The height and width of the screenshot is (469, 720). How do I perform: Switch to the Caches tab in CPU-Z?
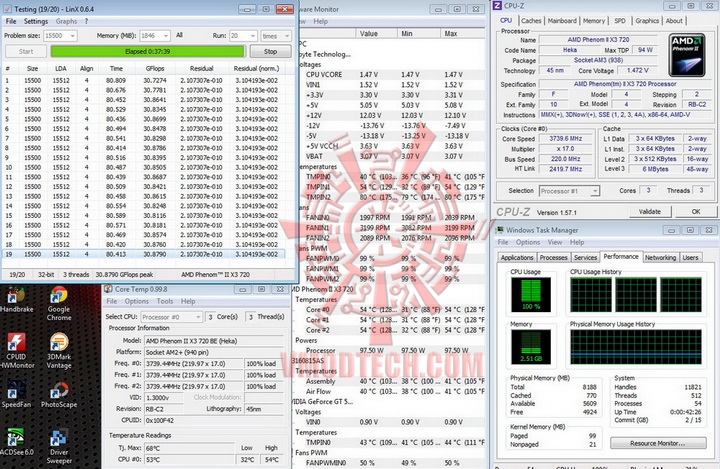(531, 21)
